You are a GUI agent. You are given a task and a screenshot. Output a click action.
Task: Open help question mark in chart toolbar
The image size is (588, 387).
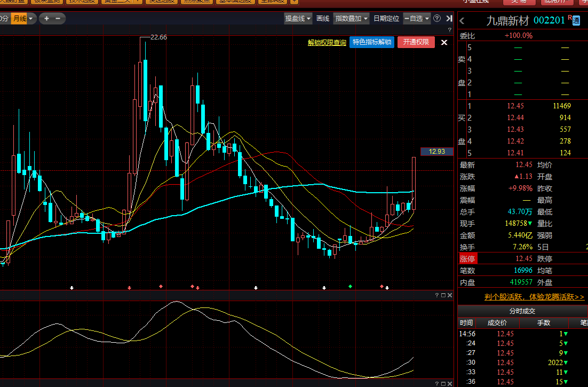pos(437,19)
